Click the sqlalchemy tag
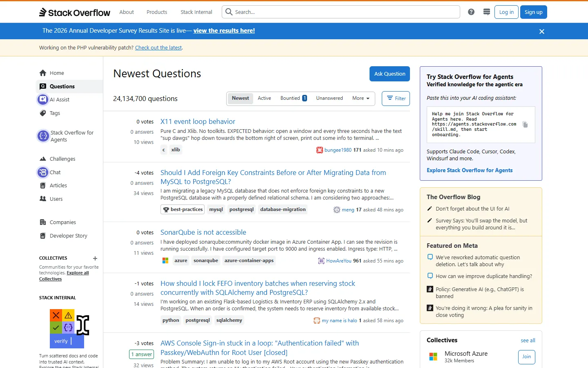Viewport: 588px width, 368px height. [x=229, y=320]
